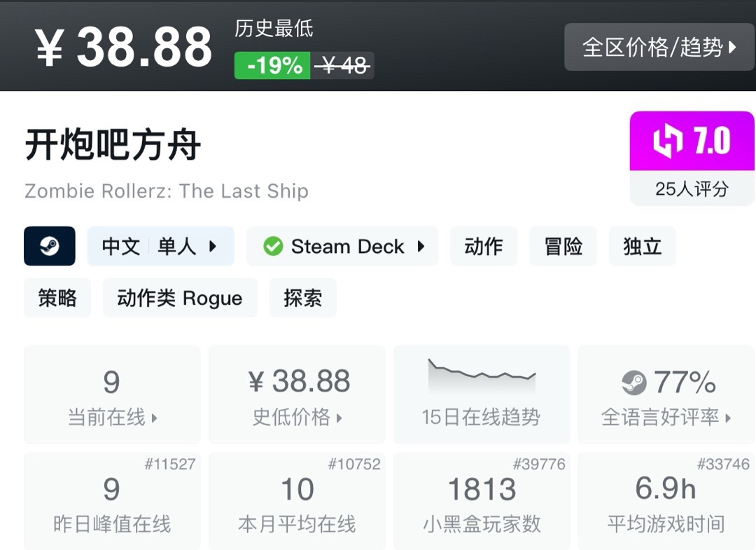Expand the 中文 单人 language options
Screen dimensions: 756x550
(x=160, y=246)
